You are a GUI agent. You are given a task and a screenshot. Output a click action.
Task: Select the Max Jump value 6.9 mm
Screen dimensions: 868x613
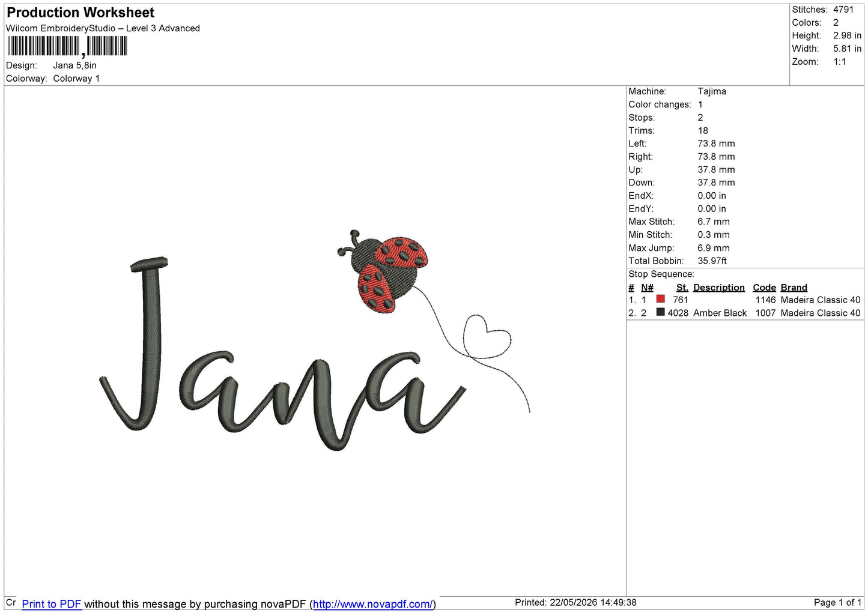coord(714,248)
